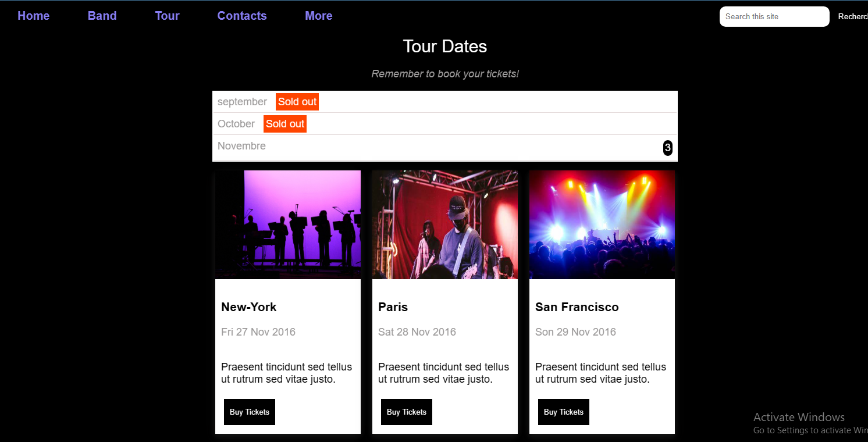Viewport: 868px width, 442px height.
Task: Buy Tickets for the San Francisco show
Action: (564, 412)
